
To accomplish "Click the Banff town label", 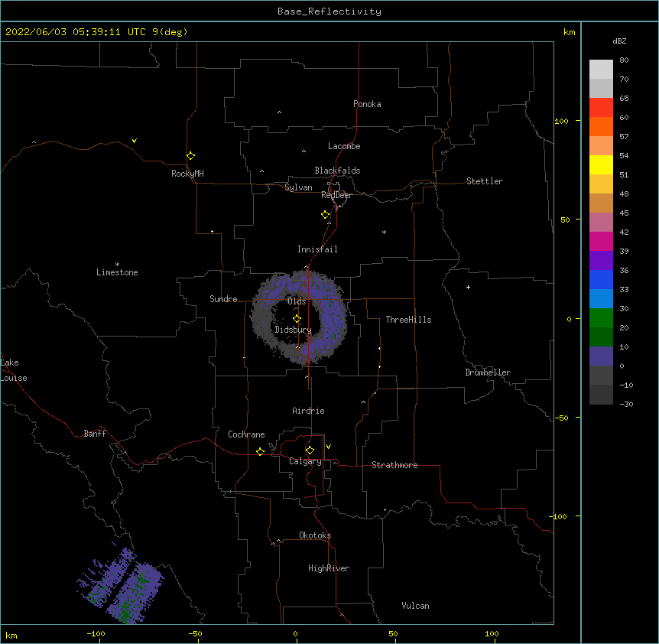I will pos(95,434).
